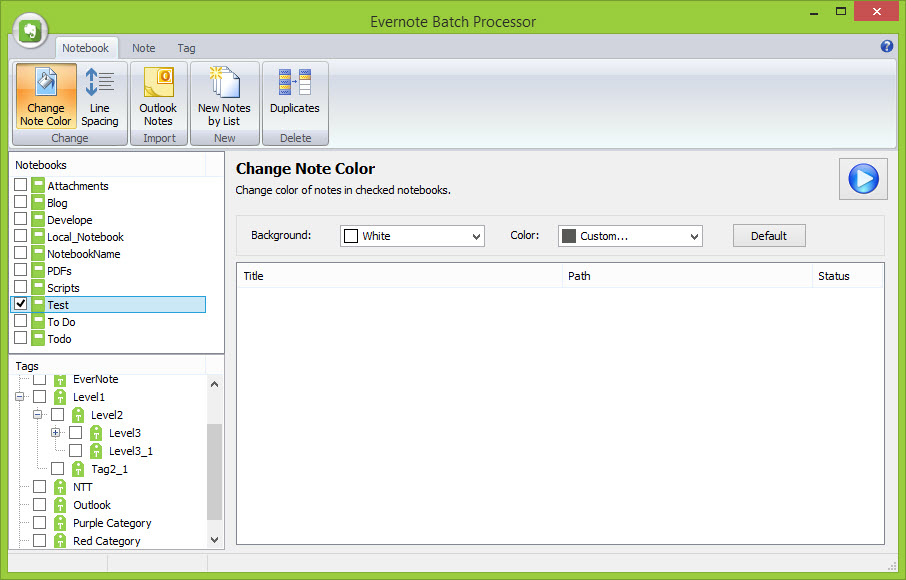Click the gray Custom color swatch
Image resolution: width=906 pixels, height=580 pixels.
coord(569,236)
